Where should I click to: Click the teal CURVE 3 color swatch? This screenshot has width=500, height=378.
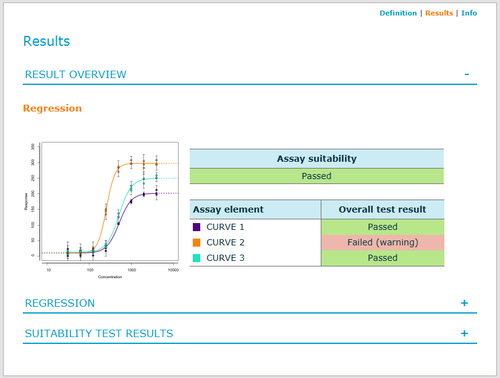(x=197, y=258)
